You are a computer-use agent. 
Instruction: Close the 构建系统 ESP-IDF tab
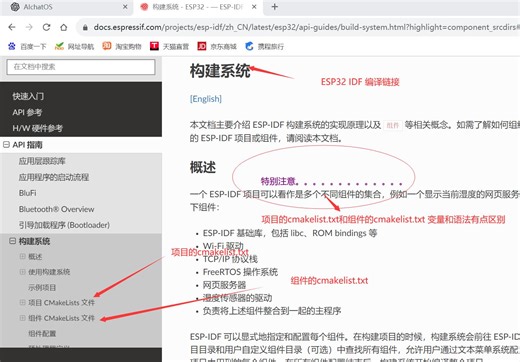(x=254, y=7)
